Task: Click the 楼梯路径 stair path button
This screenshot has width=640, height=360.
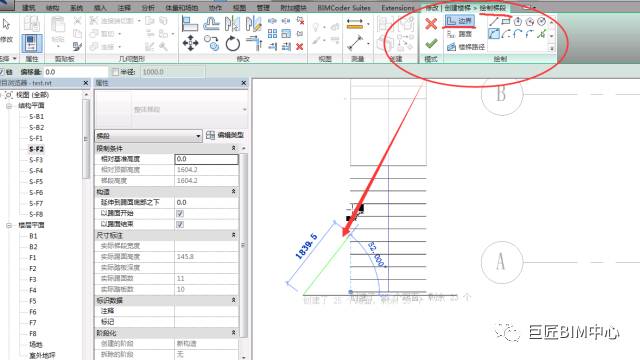Action: coord(466,47)
